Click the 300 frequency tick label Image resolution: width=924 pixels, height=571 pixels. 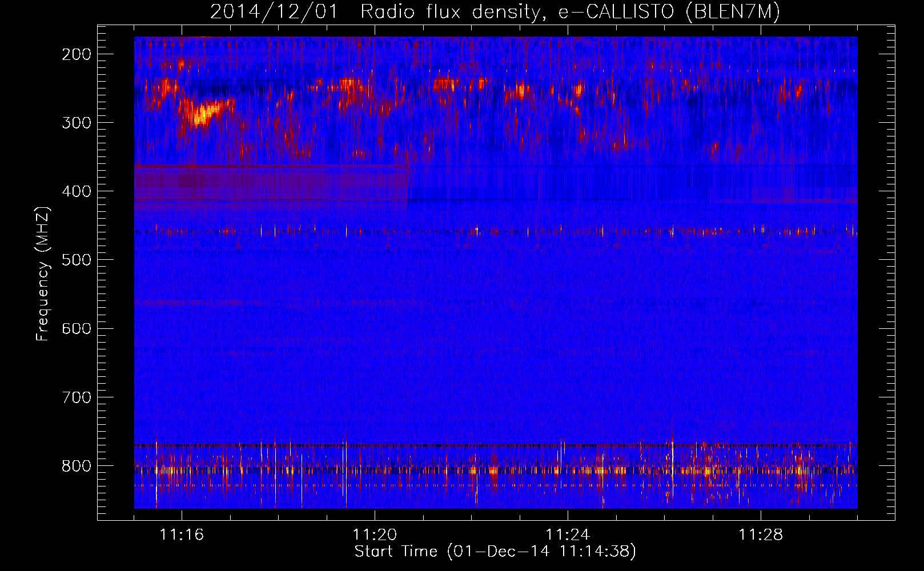coord(77,123)
